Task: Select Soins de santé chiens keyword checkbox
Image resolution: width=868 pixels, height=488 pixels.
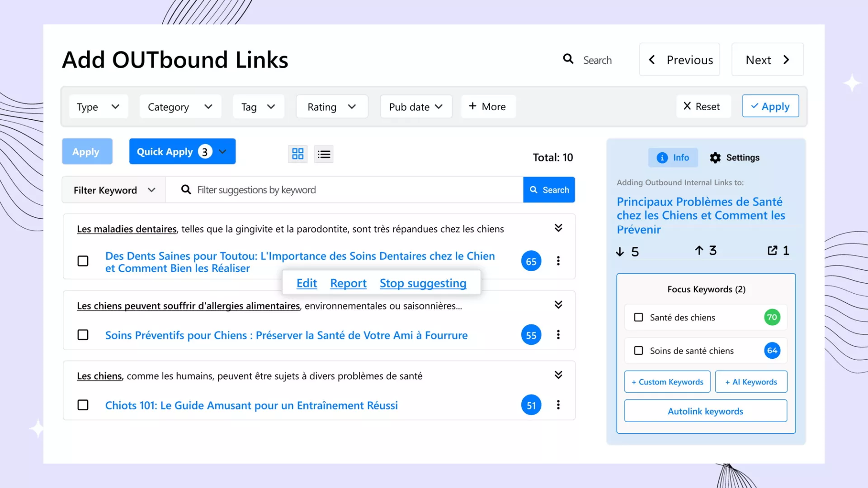Action: click(x=638, y=351)
